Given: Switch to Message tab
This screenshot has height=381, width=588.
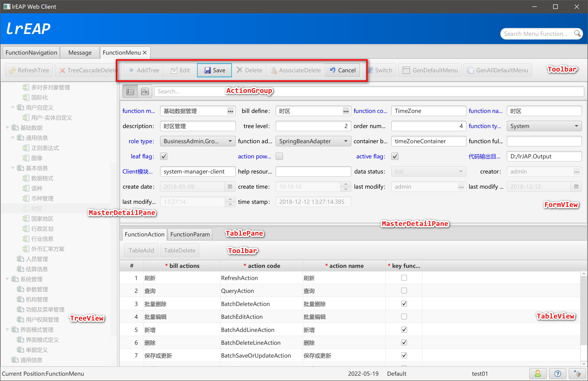Looking at the screenshot, I should (80, 52).
